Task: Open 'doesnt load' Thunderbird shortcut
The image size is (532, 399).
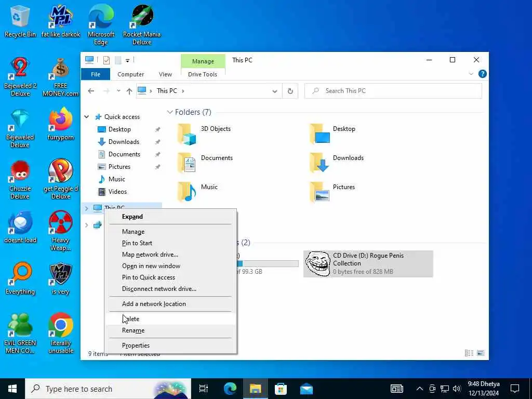Action: tap(20, 228)
